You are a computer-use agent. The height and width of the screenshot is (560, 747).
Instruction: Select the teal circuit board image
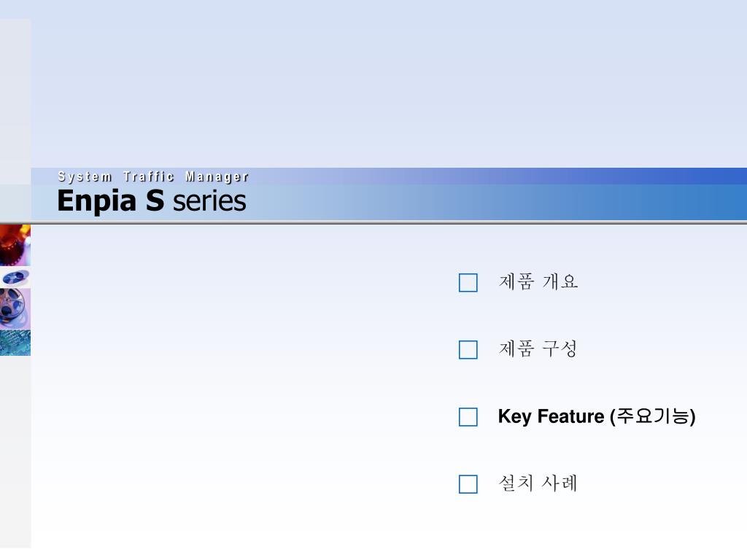(15, 343)
